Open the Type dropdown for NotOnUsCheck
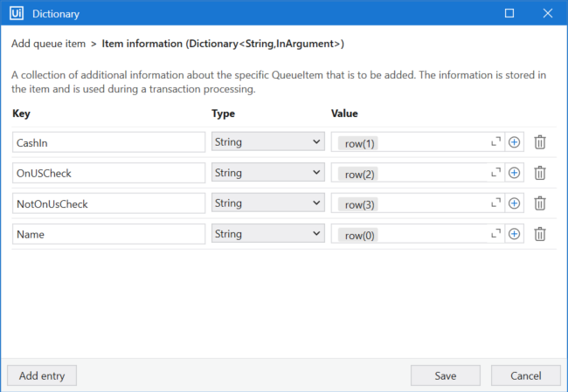Image resolution: width=568 pixels, height=392 pixels. pyautogui.click(x=267, y=203)
